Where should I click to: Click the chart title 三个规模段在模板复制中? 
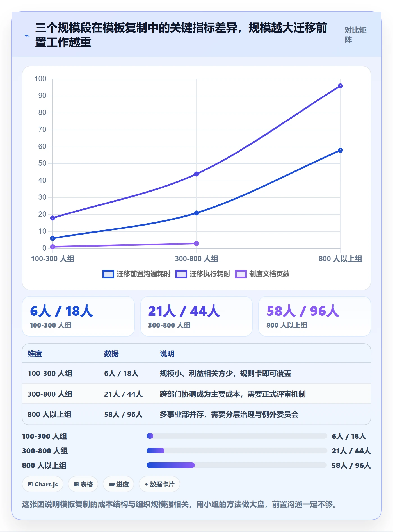coord(181,35)
